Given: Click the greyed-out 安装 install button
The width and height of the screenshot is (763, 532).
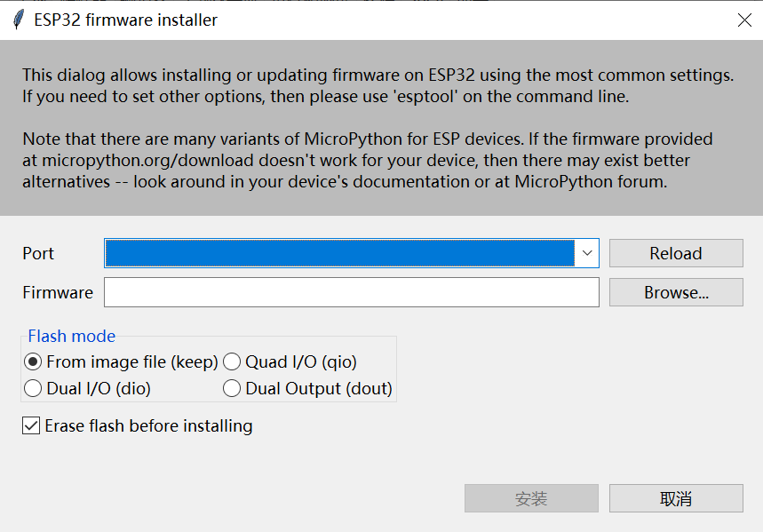Looking at the screenshot, I should coord(531,498).
